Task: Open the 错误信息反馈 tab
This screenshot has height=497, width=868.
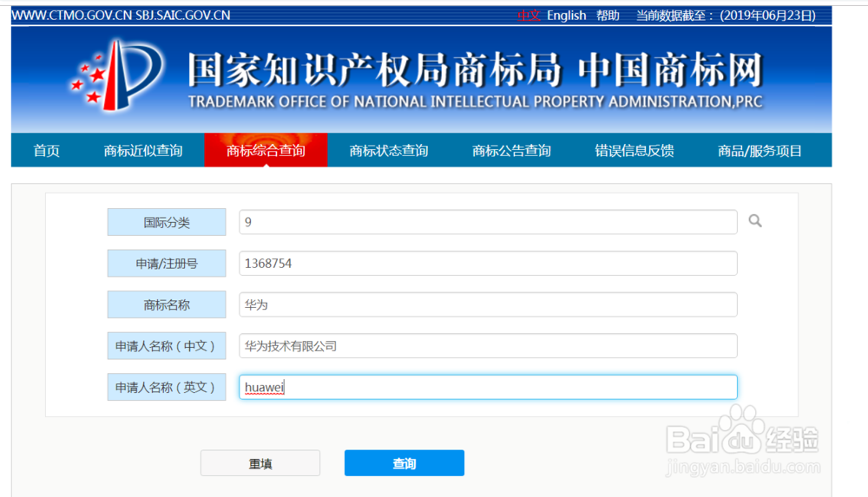Action: 635,151
